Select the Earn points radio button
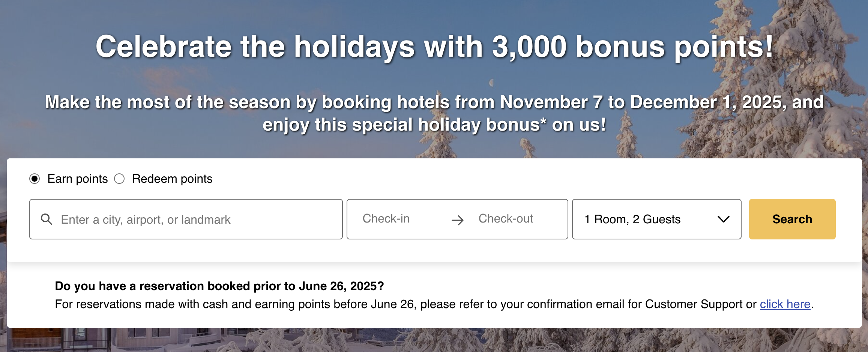Viewport: 868px width, 352px height. 34,179
